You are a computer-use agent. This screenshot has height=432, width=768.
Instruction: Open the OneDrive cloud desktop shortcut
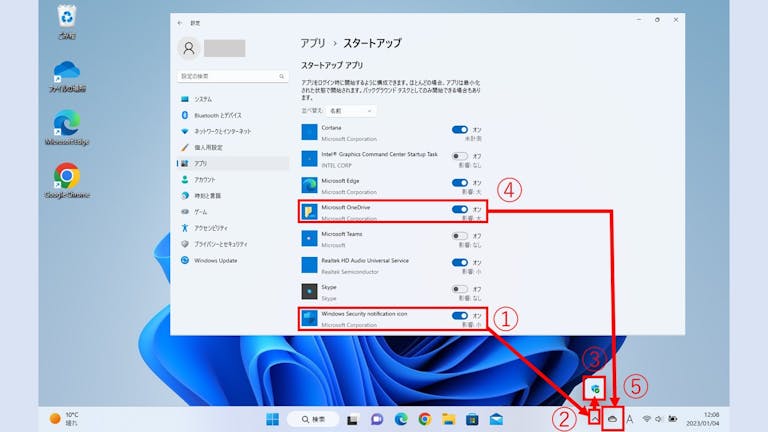coord(67,76)
